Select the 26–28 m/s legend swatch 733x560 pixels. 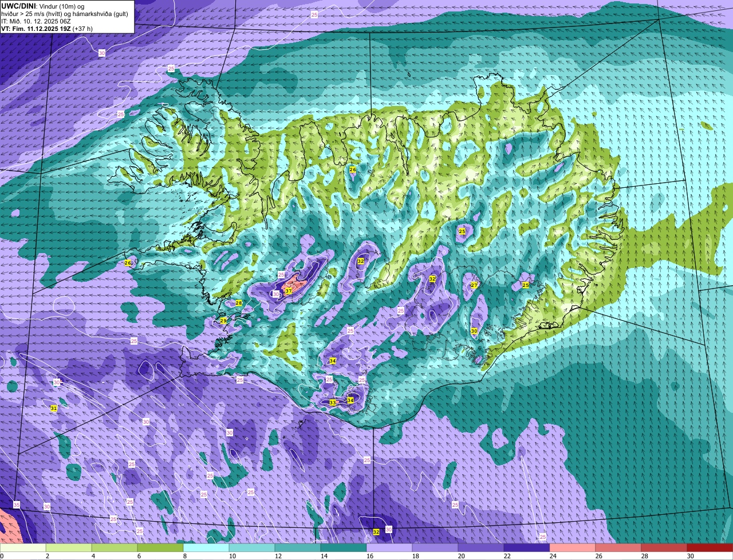pos(618,547)
